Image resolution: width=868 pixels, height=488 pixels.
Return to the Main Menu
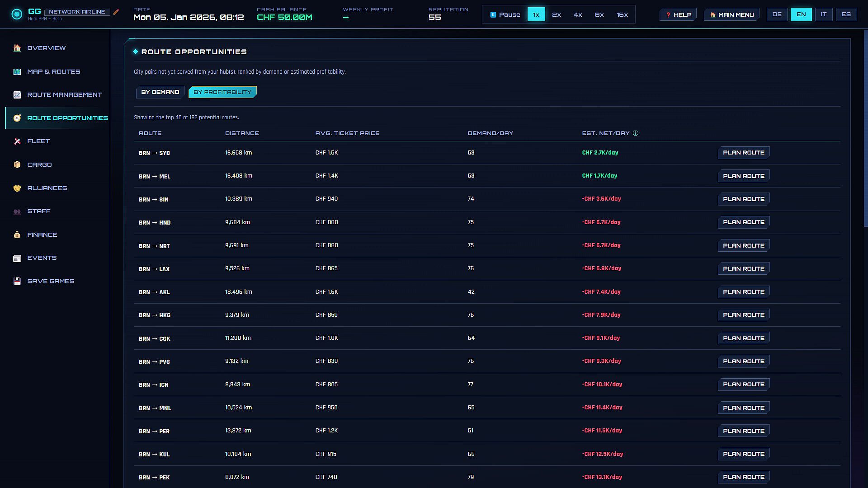click(x=731, y=14)
